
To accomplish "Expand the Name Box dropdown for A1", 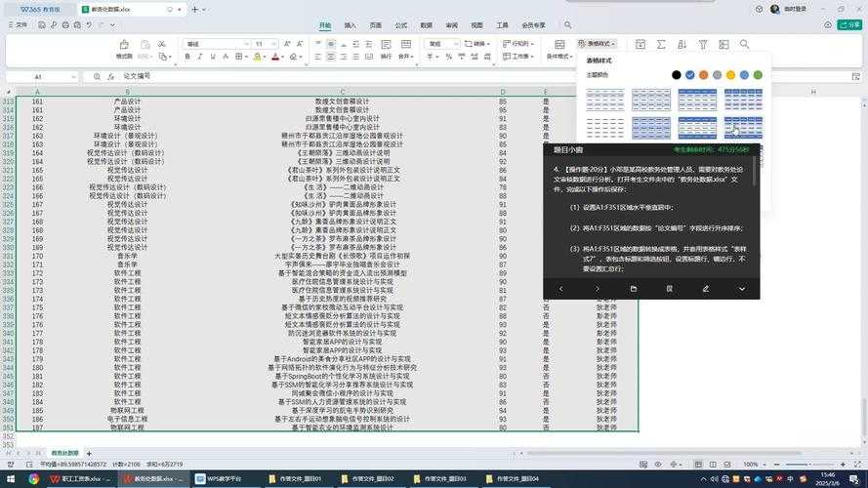I will pos(71,76).
